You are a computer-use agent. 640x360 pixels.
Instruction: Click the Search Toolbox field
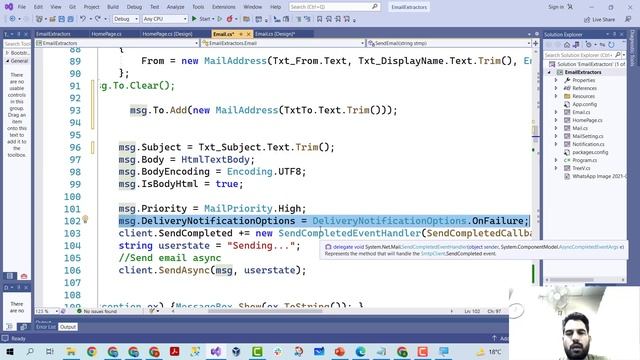(x=17, y=44)
